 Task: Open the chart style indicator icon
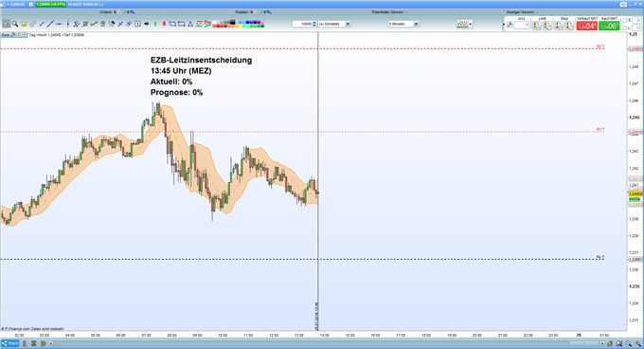462,24
